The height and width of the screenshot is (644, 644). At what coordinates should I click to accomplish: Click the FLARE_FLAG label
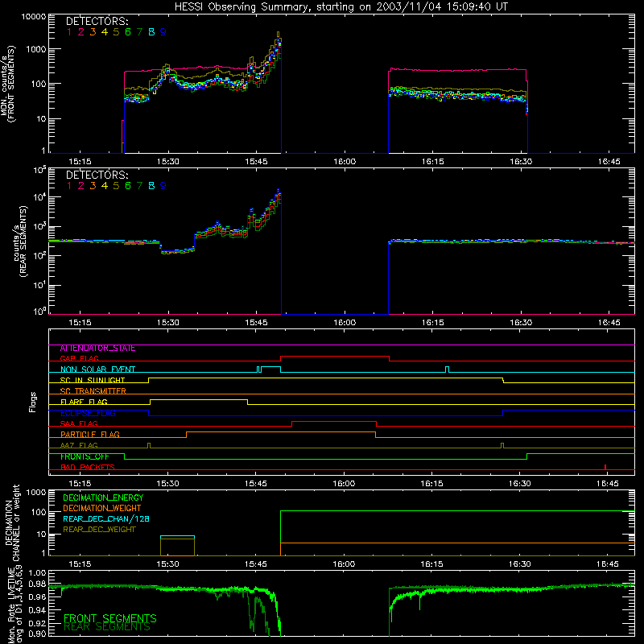tap(84, 402)
